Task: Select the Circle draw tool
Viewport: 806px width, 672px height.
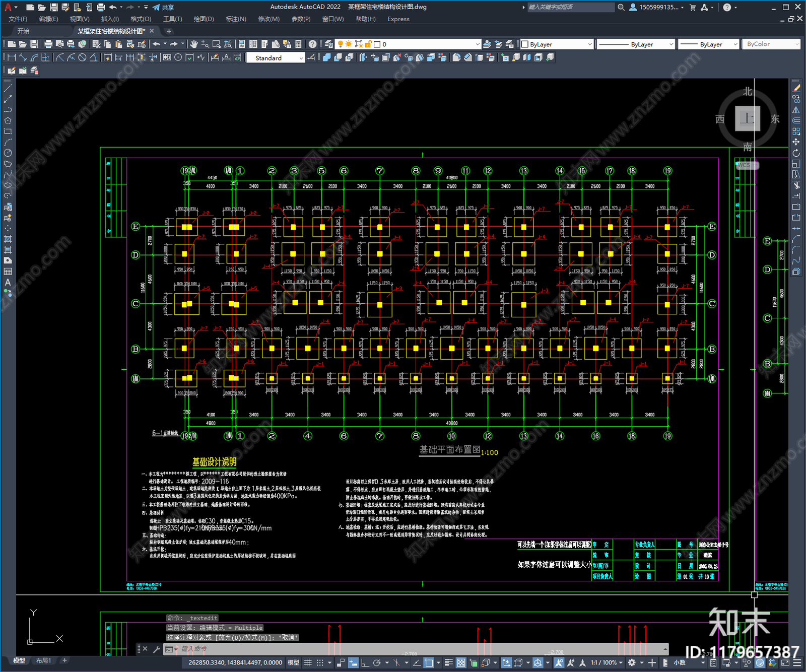Action: click(x=8, y=153)
